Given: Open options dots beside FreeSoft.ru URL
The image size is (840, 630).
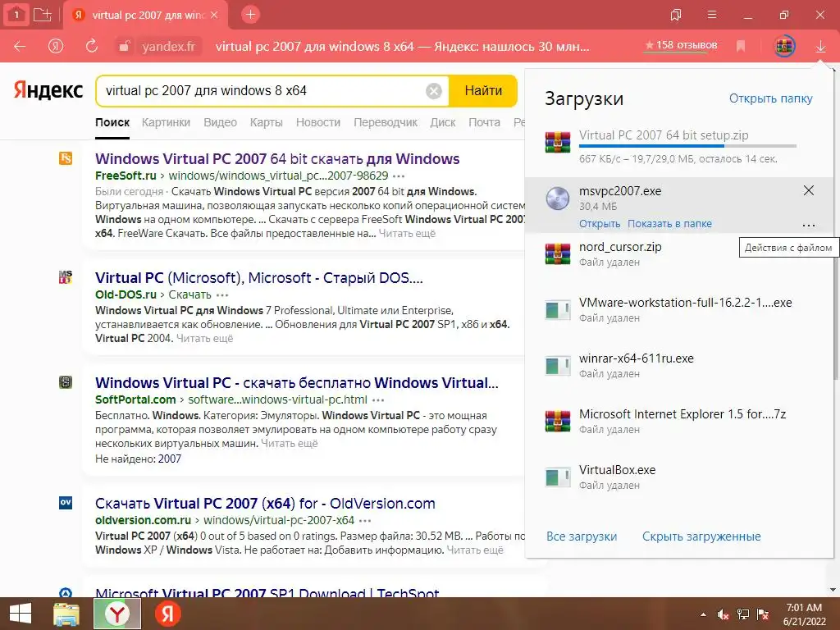Looking at the screenshot, I should [399, 176].
